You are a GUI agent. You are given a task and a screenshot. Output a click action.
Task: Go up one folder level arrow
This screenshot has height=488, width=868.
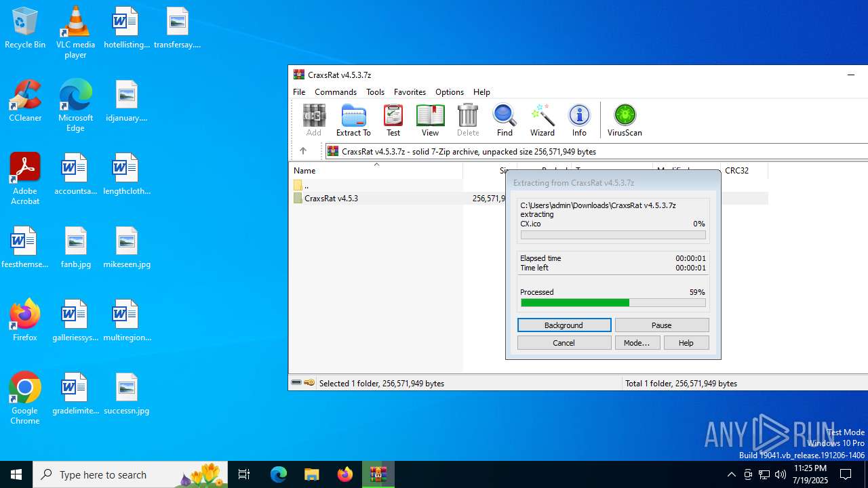click(303, 151)
